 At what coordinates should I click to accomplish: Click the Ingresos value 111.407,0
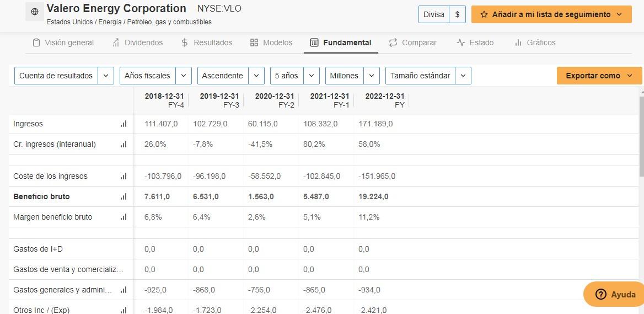pyautogui.click(x=161, y=124)
